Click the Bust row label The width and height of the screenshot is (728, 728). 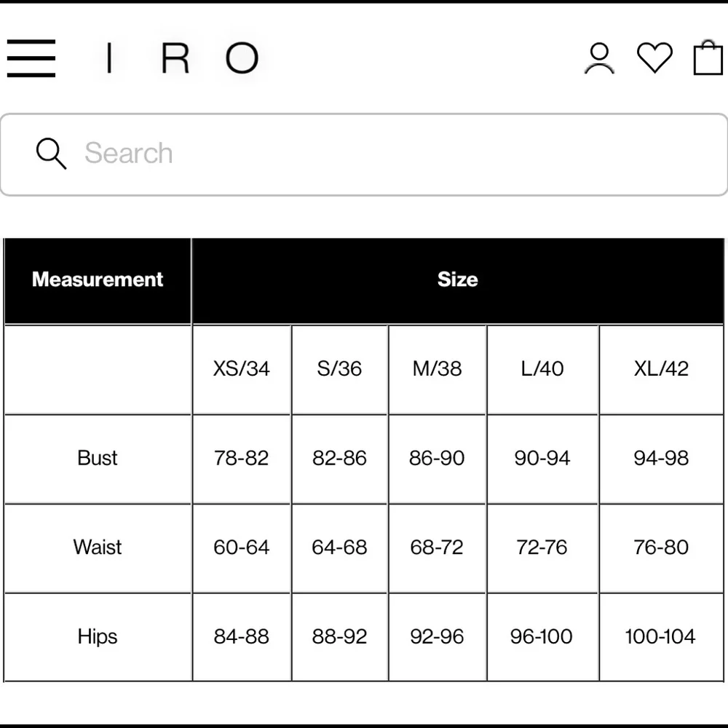(98, 458)
